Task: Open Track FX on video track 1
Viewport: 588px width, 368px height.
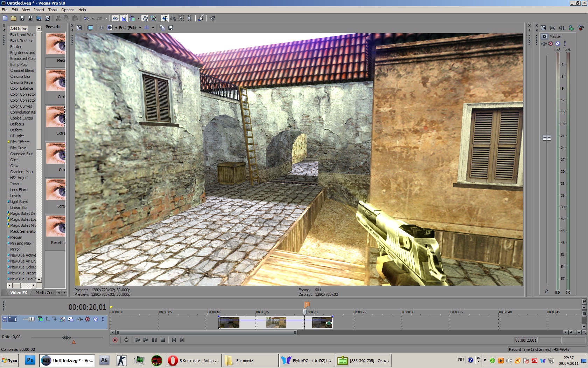Action: pyautogui.click(x=80, y=319)
